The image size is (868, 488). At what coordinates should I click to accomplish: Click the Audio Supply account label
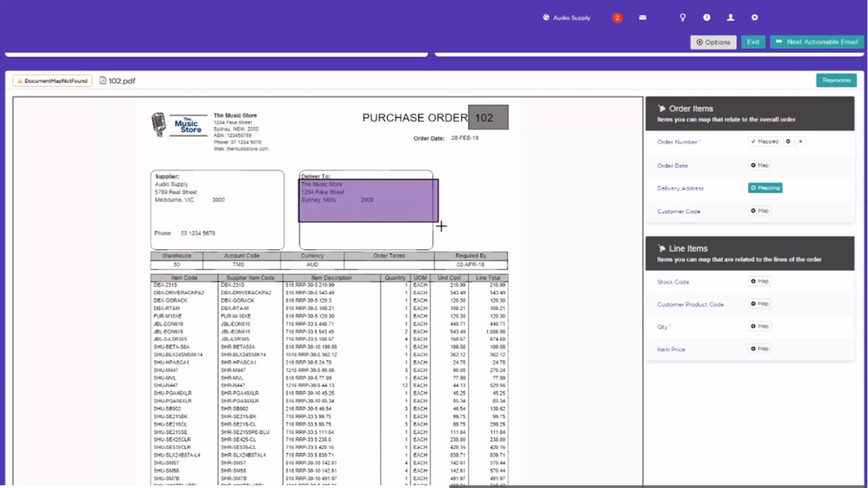point(572,18)
